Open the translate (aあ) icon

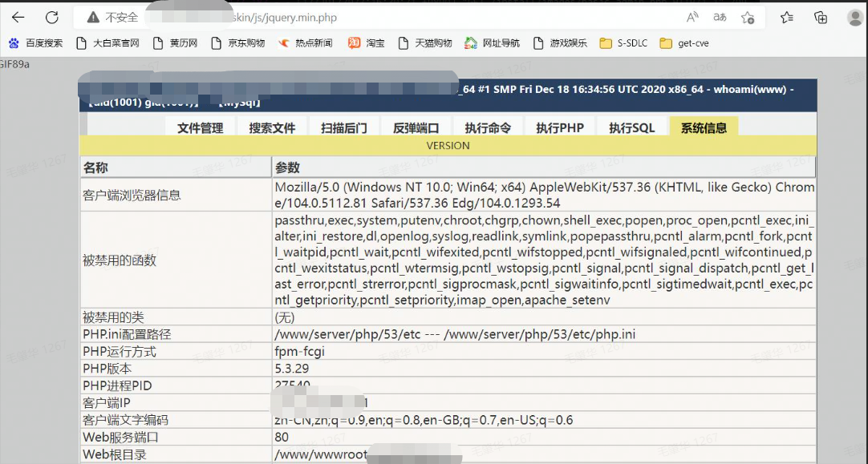tap(720, 17)
